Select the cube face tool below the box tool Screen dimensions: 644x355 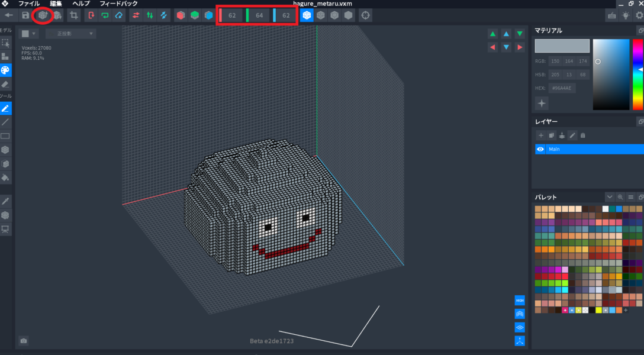(x=5, y=164)
